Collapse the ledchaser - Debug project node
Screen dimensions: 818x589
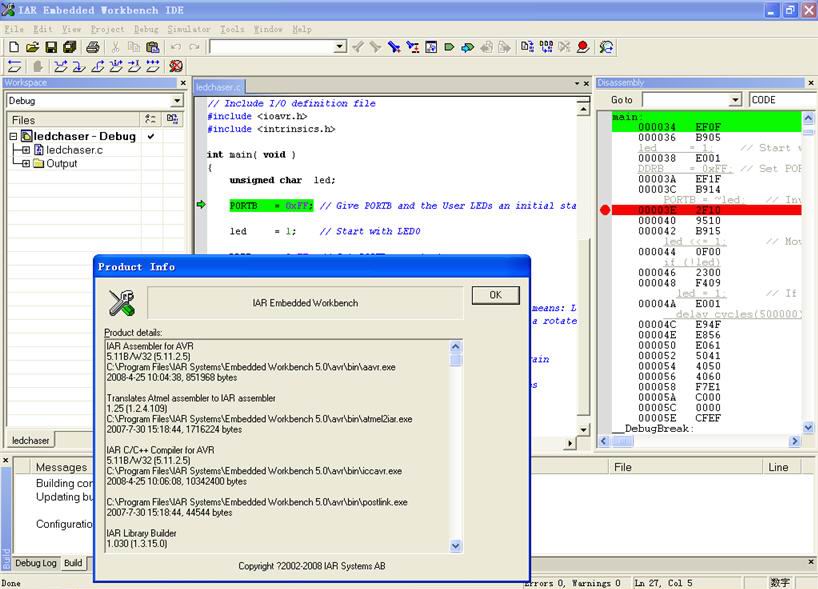14,136
